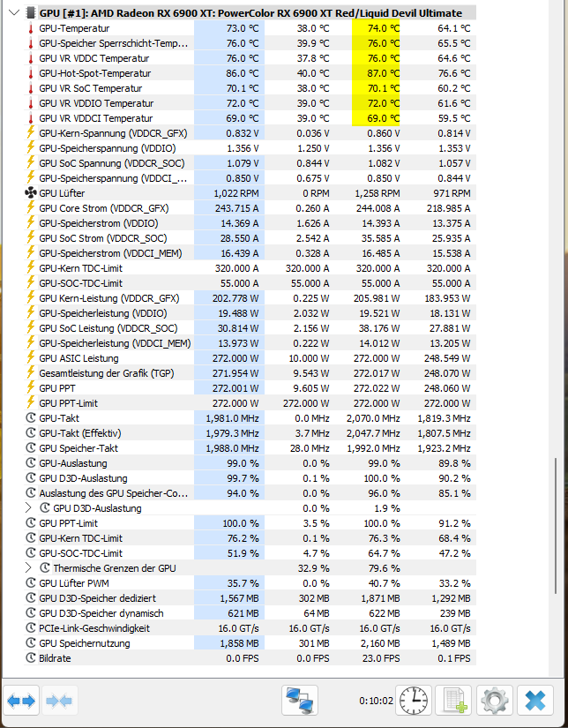Click the 74.0 °C maximum GPU-Temperatur value
Screen dimensions: 568x728
[x=384, y=28]
